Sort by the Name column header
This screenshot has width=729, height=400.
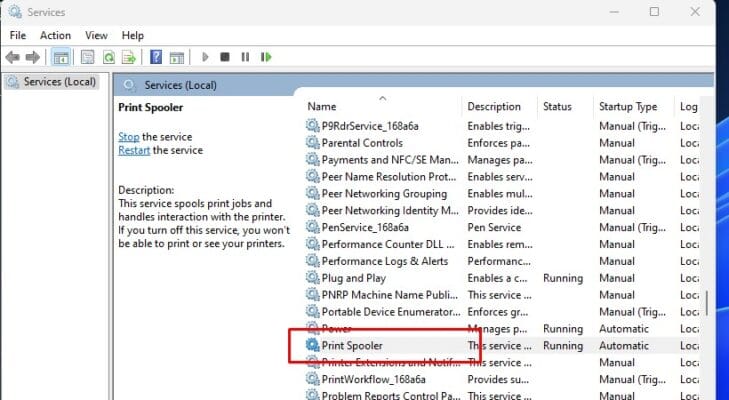click(382, 107)
